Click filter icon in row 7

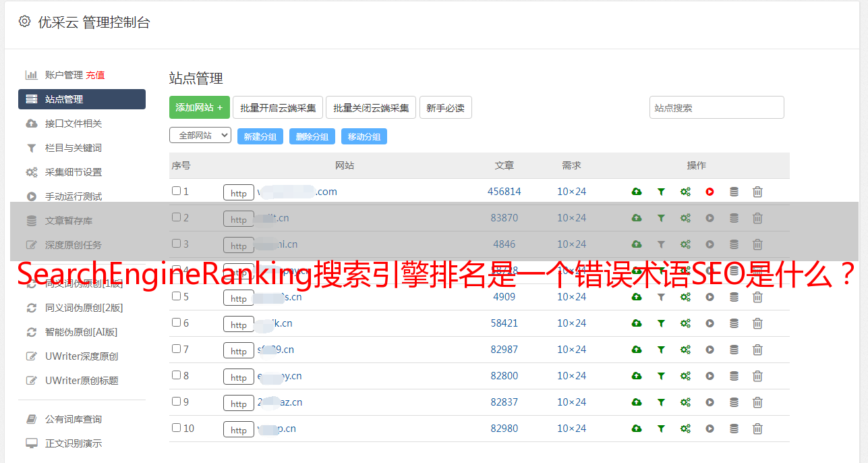(661, 350)
